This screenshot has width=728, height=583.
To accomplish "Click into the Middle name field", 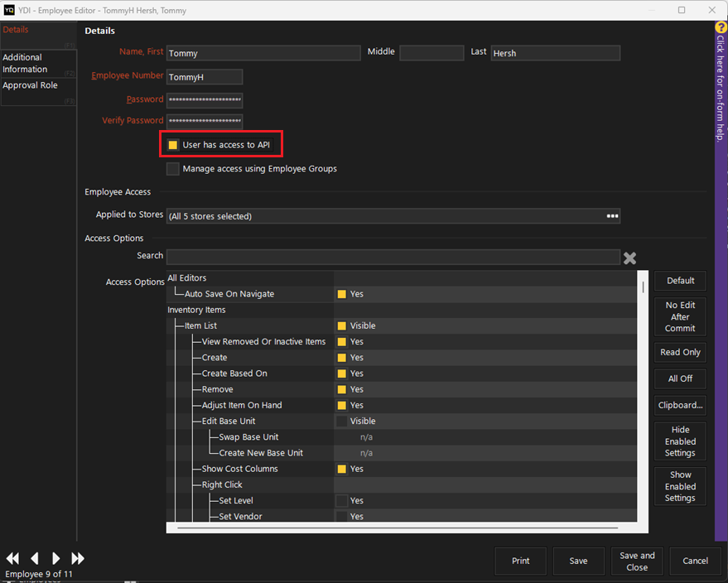I will coord(431,53).
